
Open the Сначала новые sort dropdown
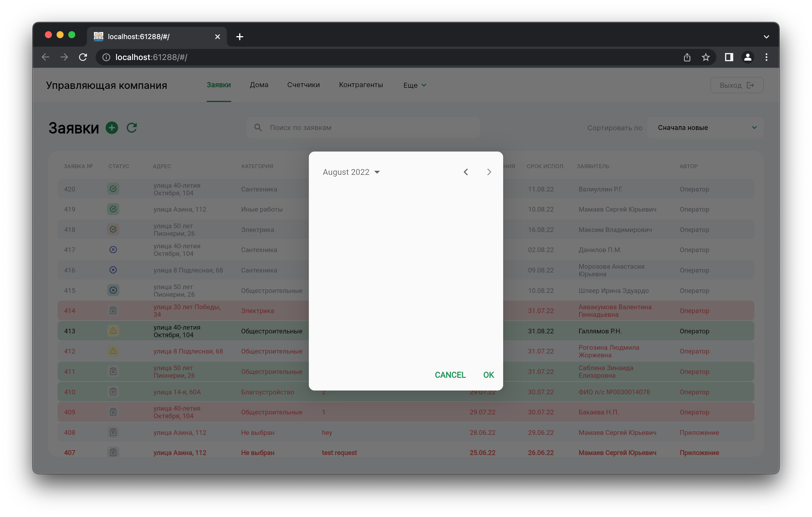pyautogui.click(x=705, y=128)
